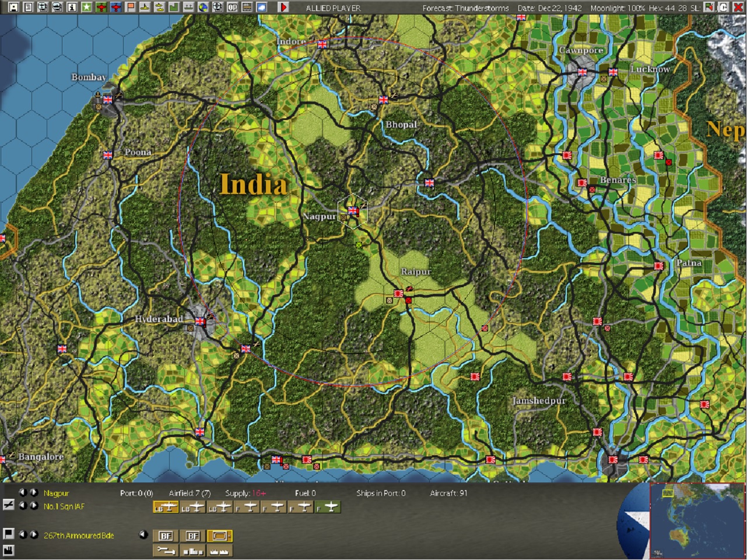
Task: Click the 'Bangalore' city label on map
Action: point(41,456)
